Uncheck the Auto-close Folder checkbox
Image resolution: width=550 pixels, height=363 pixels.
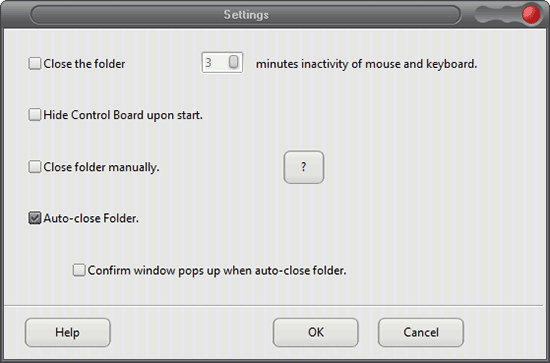pyautogui.click(x=34, y=218)
